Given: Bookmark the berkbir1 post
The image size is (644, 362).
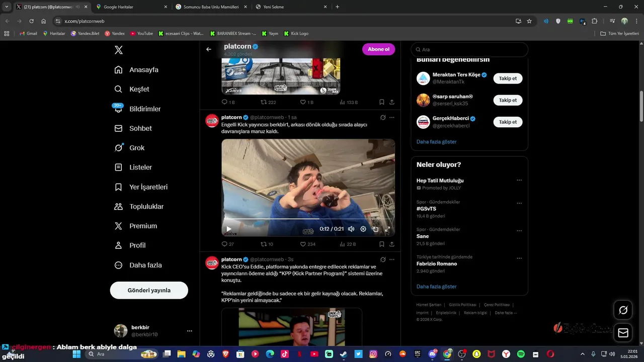Looking at the screenshot, I should pos(382,244).
